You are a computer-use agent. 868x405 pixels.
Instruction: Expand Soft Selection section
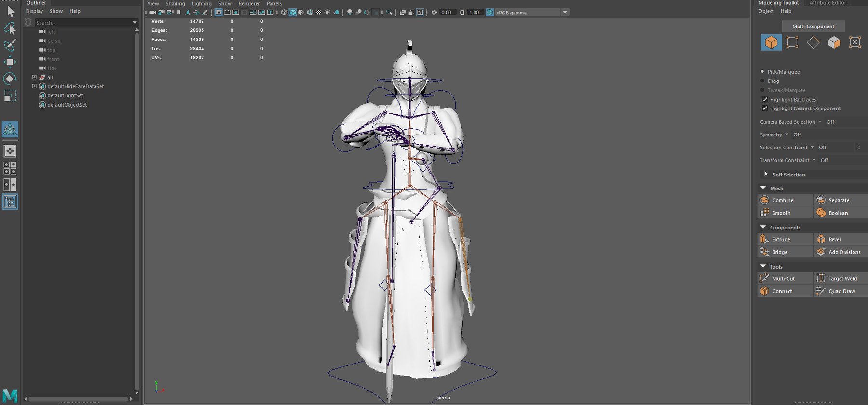(x=766, y=174)
